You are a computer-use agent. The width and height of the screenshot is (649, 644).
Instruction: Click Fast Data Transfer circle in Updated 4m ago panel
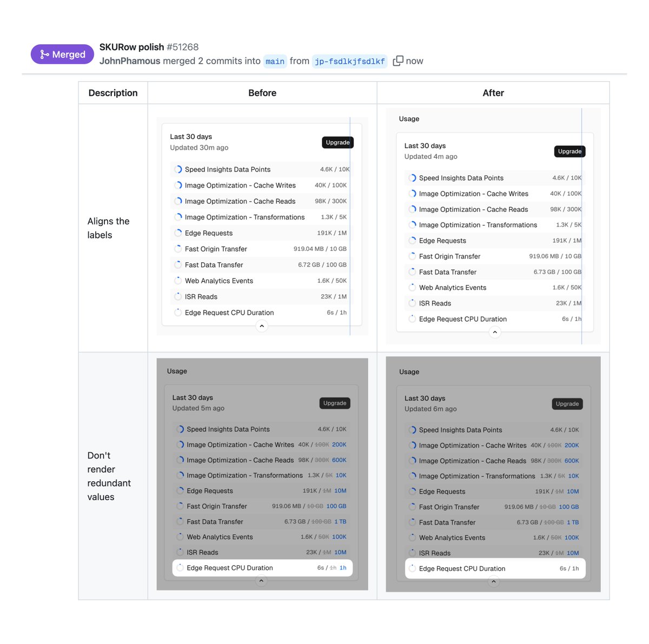pyautogui.click(x=412, y=272)
